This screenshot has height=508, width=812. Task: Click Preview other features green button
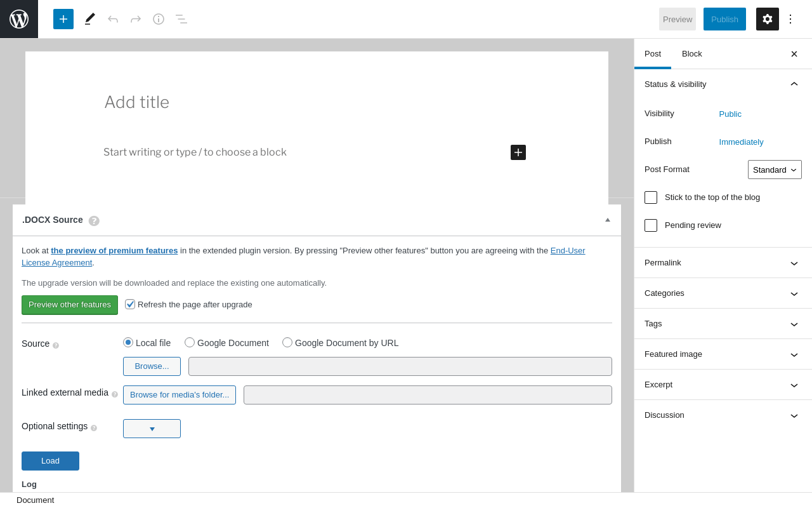coord(70,305)
